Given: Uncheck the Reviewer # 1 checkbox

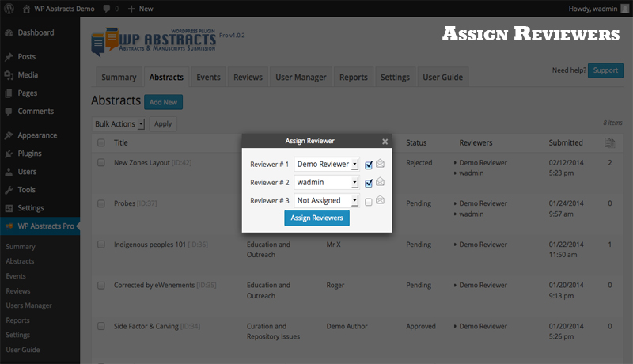Looking at the screenshot, I should [368, 165].
